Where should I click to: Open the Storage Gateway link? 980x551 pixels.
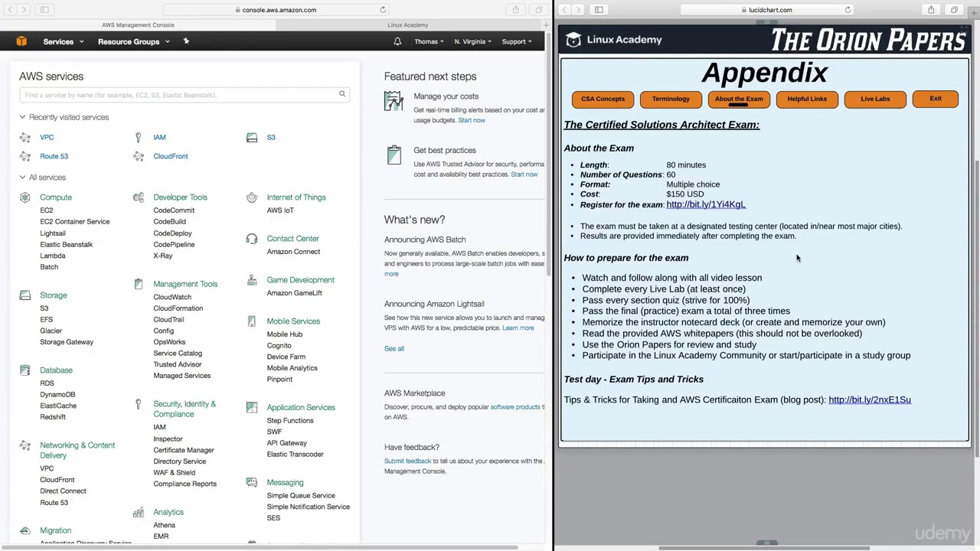tap(67, 342)
